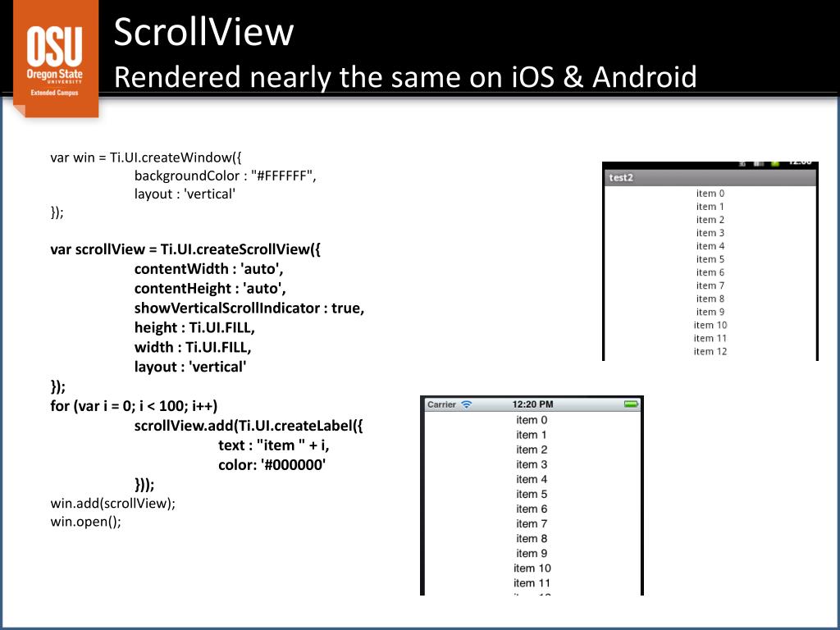Viewport: 840px width, 630px height.
Task: Tap item 9 in the iOS list
Action: tap(532, 554)
